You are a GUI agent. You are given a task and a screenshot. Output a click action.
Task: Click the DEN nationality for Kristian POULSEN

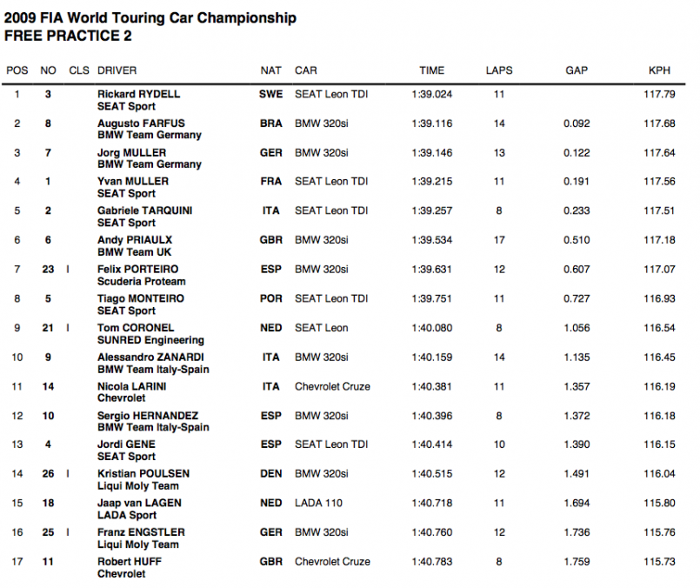tap(270, 473)
